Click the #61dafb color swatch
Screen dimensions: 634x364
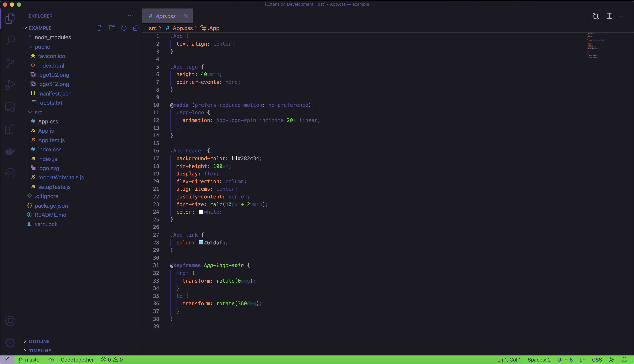(x=201, y=242)
